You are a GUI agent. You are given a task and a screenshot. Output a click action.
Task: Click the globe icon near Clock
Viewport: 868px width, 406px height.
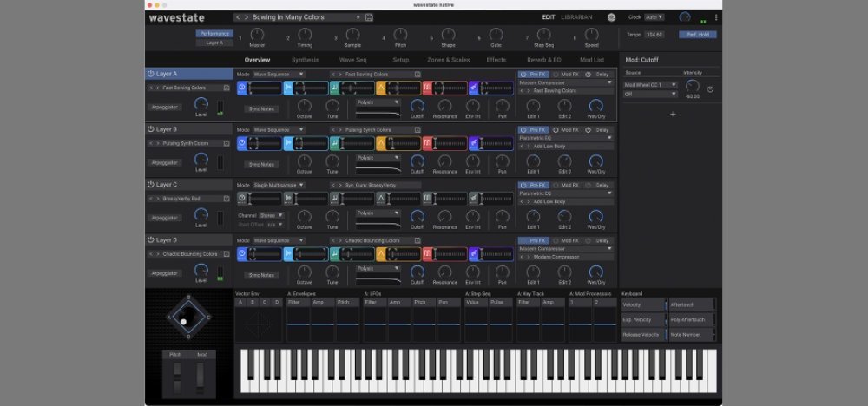(x=611, y=17)
